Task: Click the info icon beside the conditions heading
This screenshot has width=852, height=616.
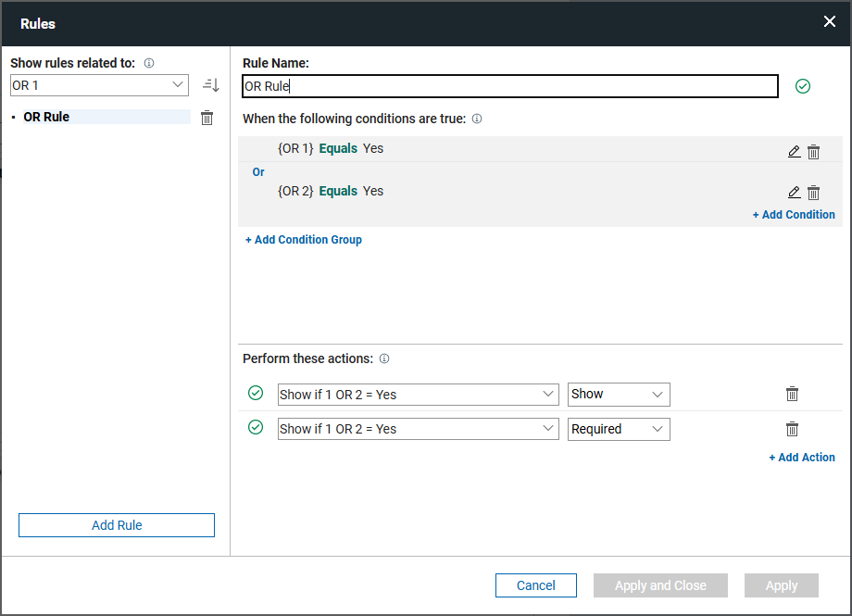Action: [x=476, y=119]
